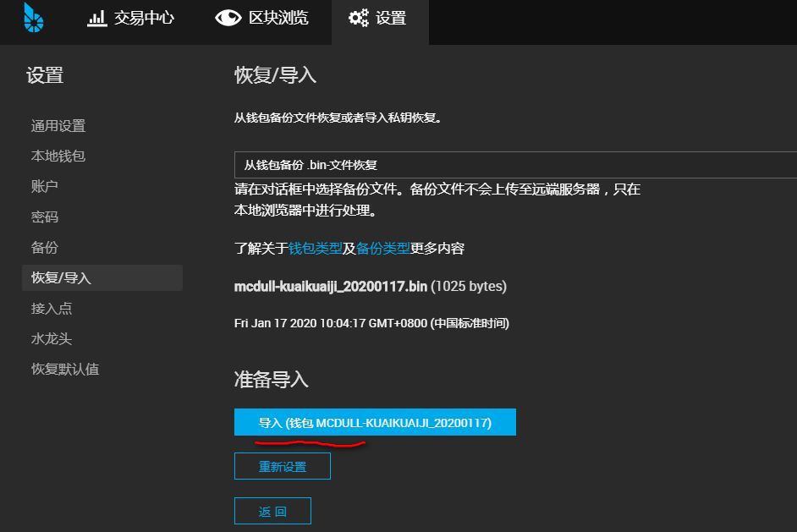797x532 pixels.
Task: Select 通用设置 in the sidebar
Action: click(x=60, y=125)
